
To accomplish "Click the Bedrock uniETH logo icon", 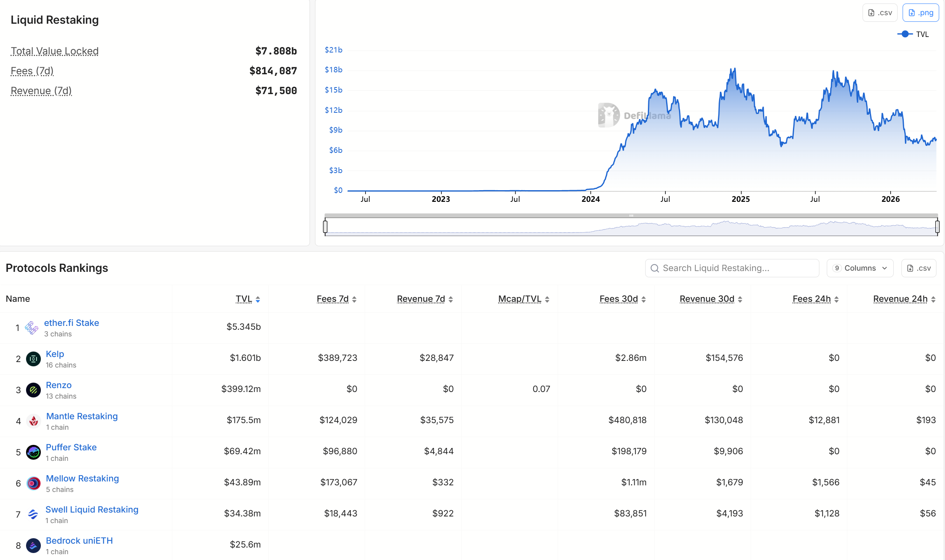I will pos(33,546).
